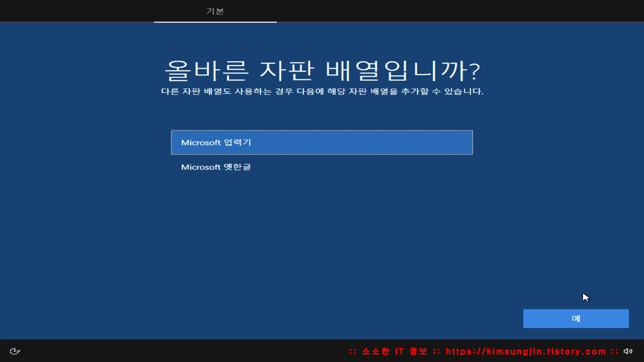Viewport: 644px width, 362px height.
Task: Open accessibility options at bottom-left corner
Action: tap(15, 351)
